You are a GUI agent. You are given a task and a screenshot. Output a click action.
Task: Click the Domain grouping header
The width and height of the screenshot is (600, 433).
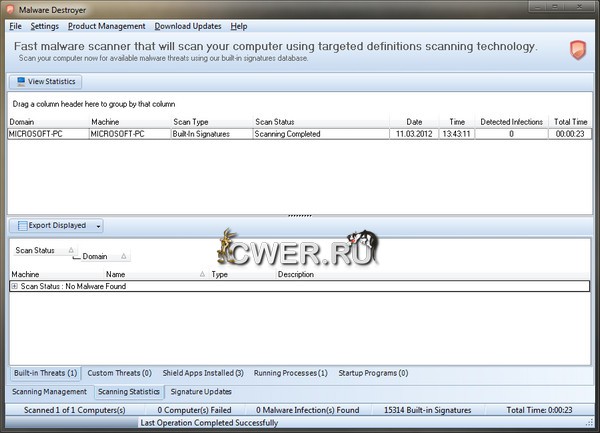coord(104,256)
